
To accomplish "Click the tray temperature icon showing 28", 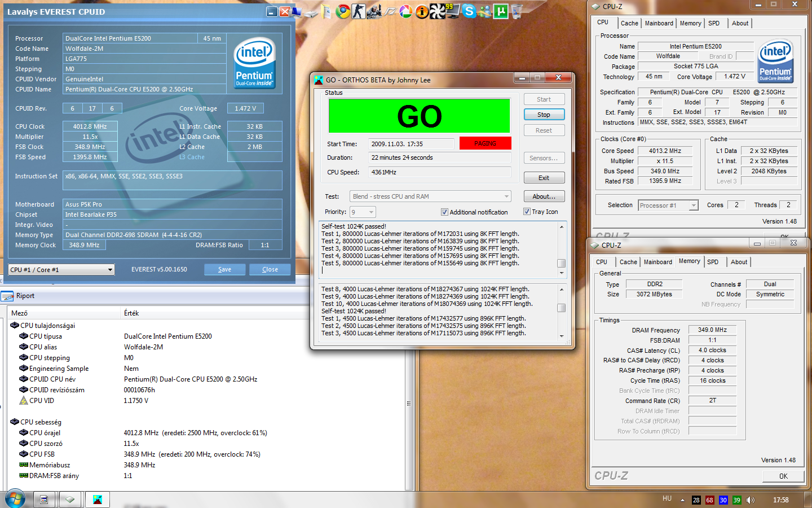I will tap(696, 500).
